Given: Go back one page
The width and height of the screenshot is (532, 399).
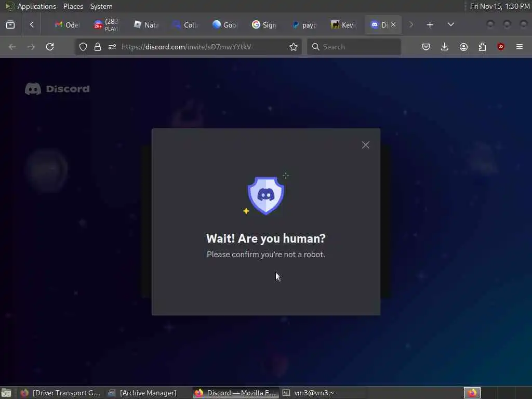Looking at the screenshot, I should pos(12,47).
